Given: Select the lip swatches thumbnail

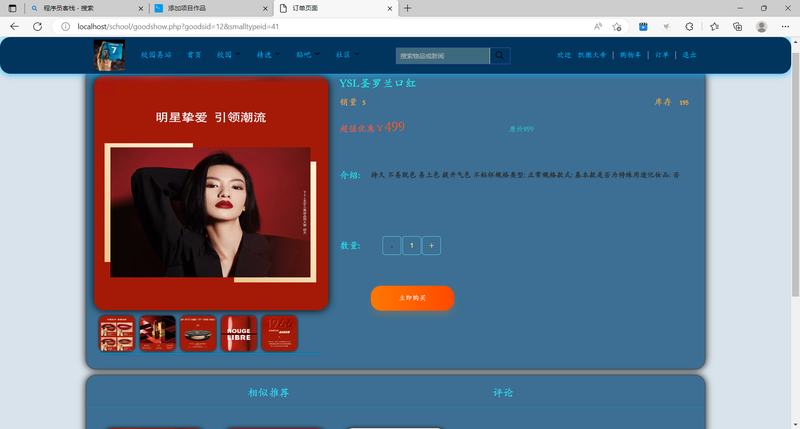Looking at the screenshot, I should pos(117,333).
